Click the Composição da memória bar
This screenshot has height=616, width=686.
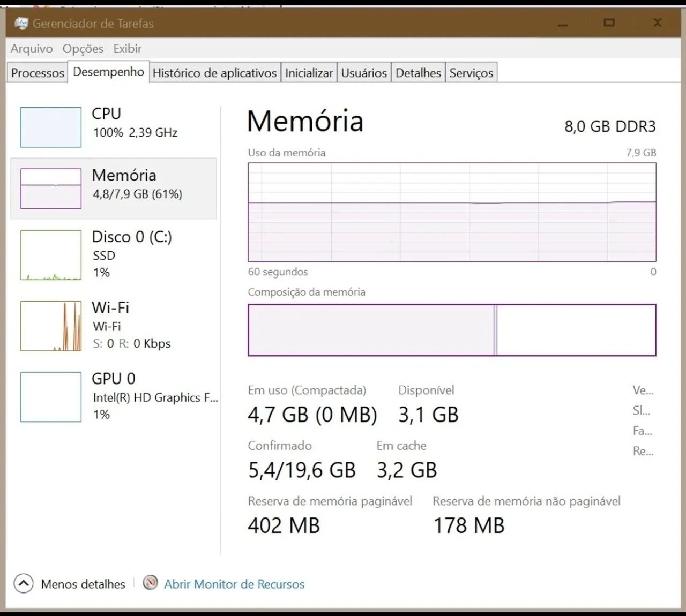pos(452,330)
